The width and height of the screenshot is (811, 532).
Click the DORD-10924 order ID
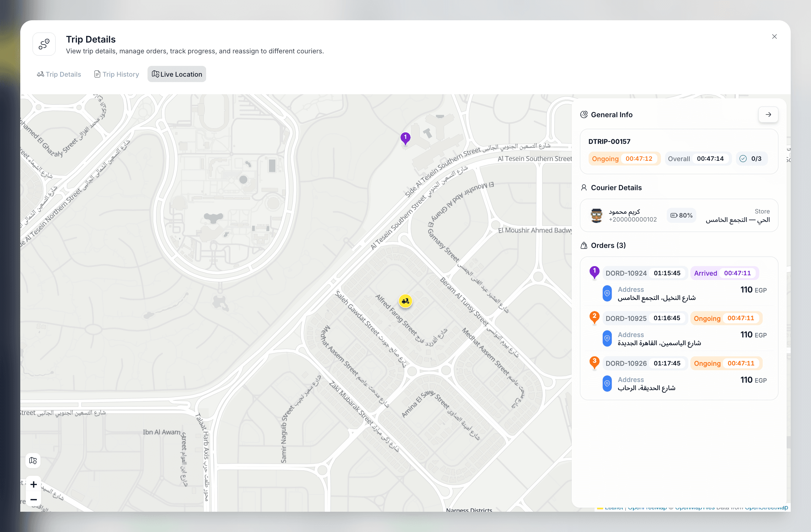(626, 273)
